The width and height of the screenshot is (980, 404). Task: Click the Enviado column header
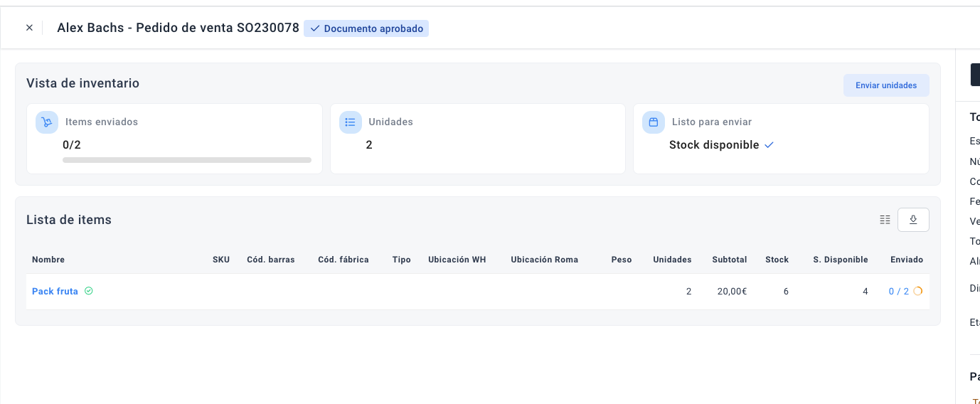tap(906, 260)
